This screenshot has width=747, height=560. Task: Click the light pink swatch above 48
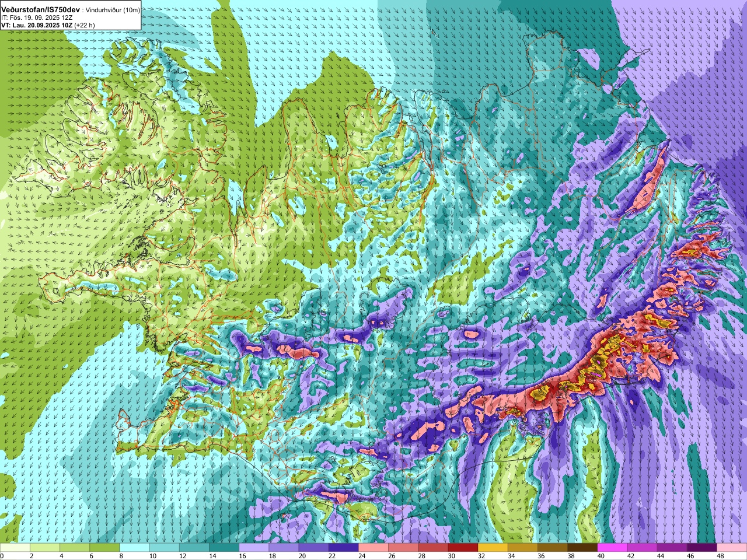point(732,548)
